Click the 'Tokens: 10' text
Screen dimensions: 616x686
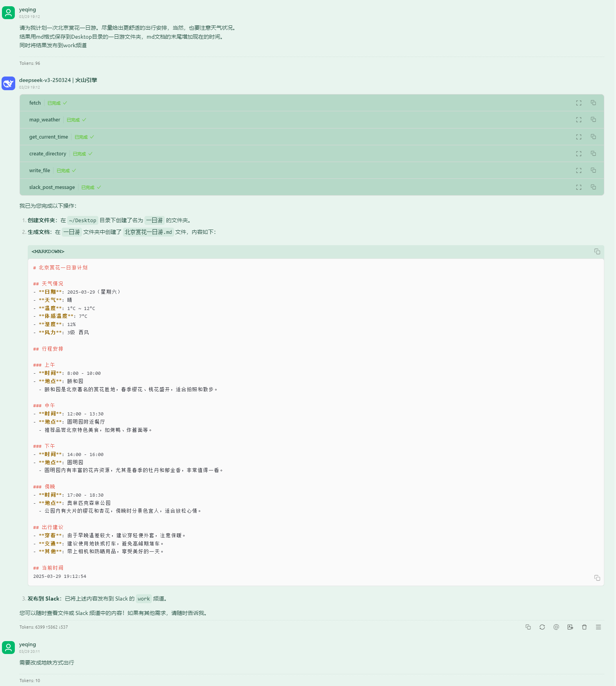pyautogui.click(x=30, y=681)
